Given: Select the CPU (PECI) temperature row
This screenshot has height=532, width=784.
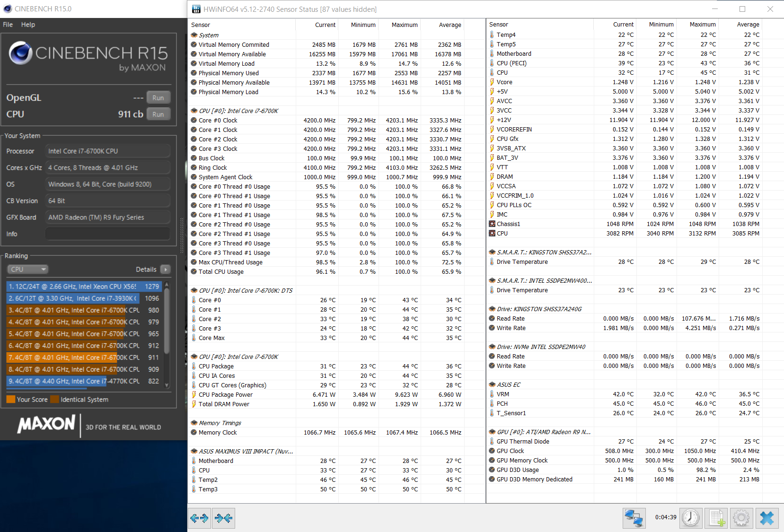Looking at the screenshot, I should 624,63.
